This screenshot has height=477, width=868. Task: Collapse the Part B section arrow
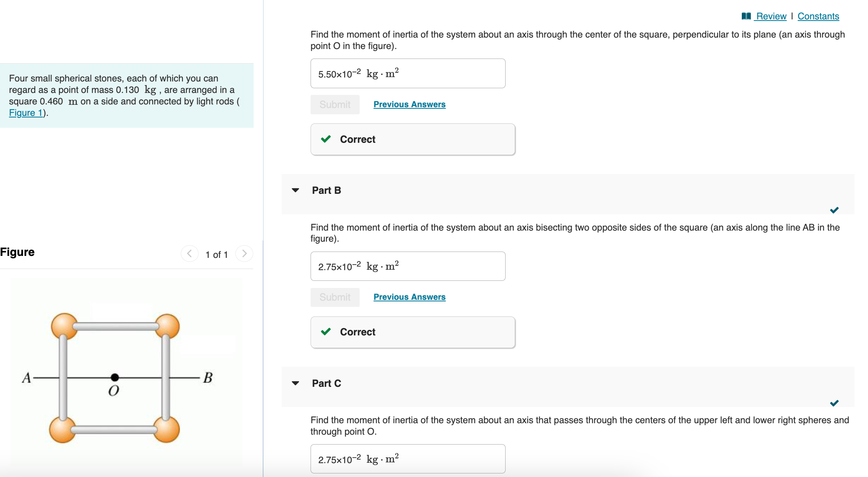point(296,190)
